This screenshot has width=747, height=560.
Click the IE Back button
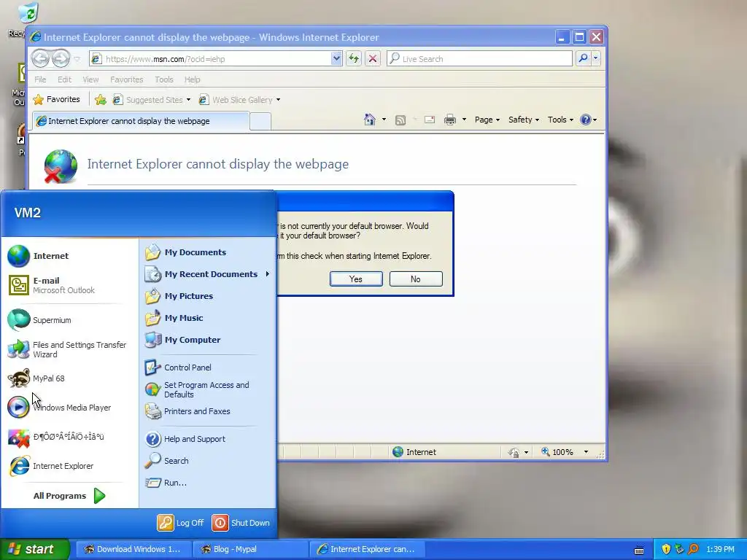[x=41, y=58]
